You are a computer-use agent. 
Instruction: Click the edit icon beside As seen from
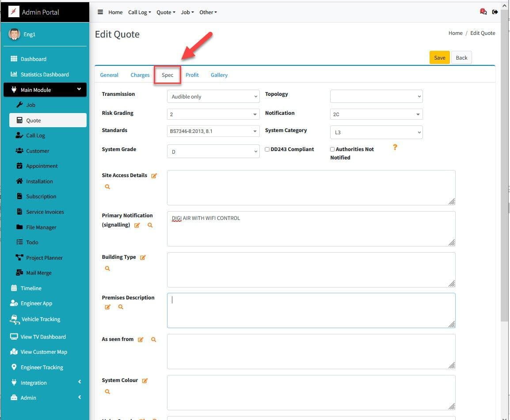pyautogui.click(x=141, y=340)
